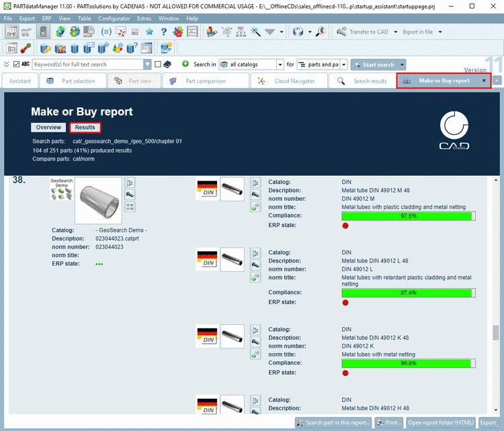Screen dimensions: 504x431
Task: Click 'Open report folder (HTML)' button
Action: click(441, 423)
